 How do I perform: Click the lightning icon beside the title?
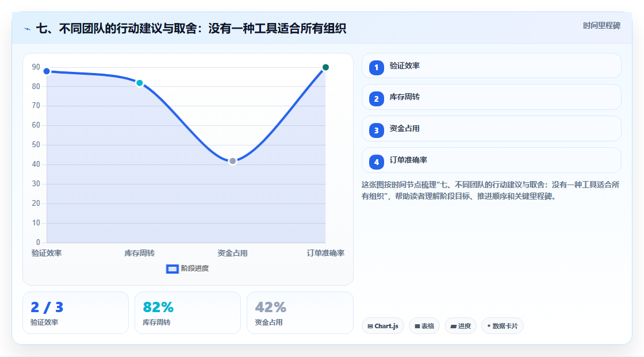(x=28, y=29)
